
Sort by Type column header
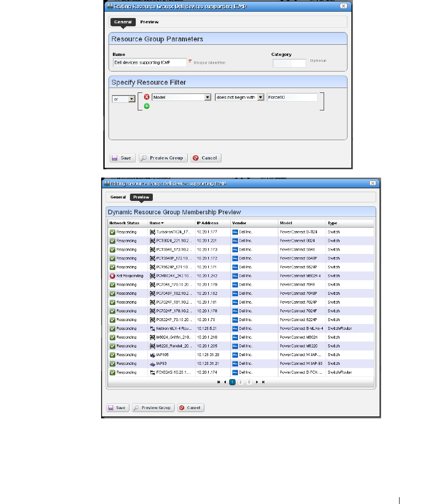349,223
